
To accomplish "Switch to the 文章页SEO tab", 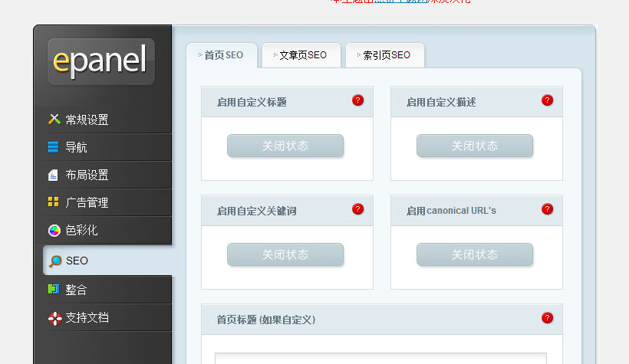I will click(x=301, y=55).
